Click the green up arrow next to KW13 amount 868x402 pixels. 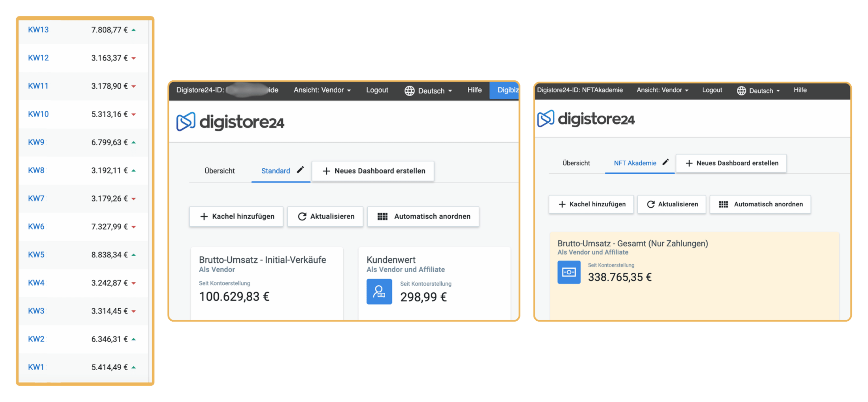coord(134,30)
